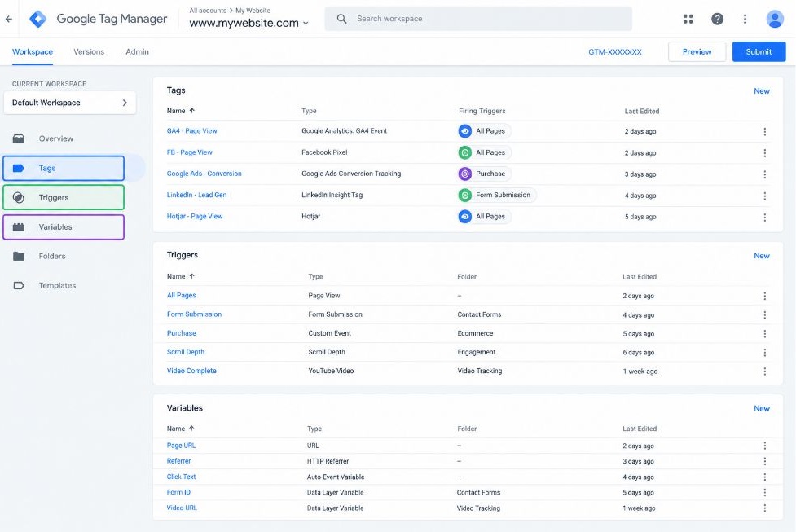Open more options for the LinkedIn - Lead Gen tag
Screen dimensions: 796x532
pyautogui.click(x=764, y=196)
